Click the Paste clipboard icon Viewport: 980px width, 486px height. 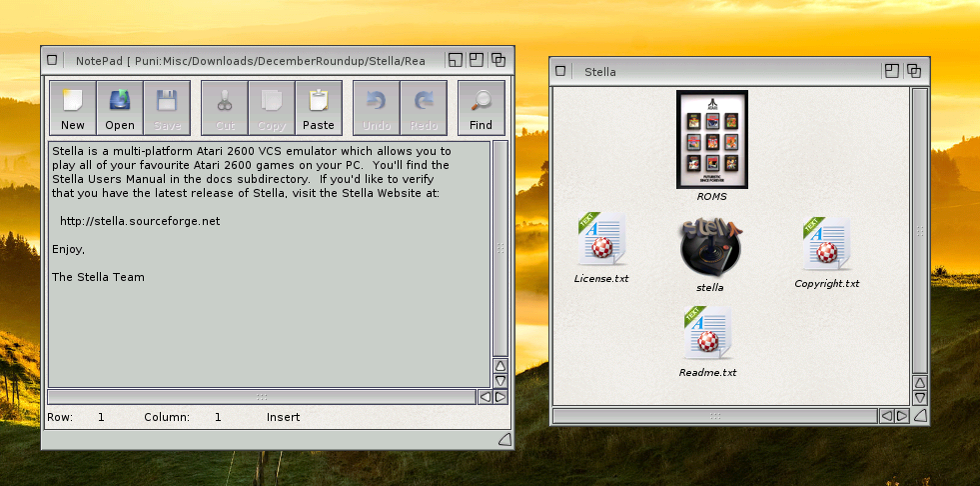(319, 107)
